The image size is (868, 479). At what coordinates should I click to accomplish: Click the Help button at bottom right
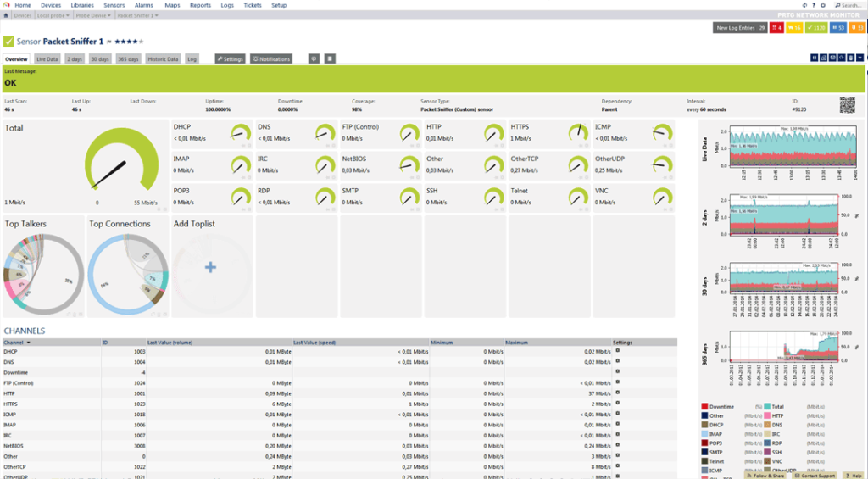click(854, 475)
